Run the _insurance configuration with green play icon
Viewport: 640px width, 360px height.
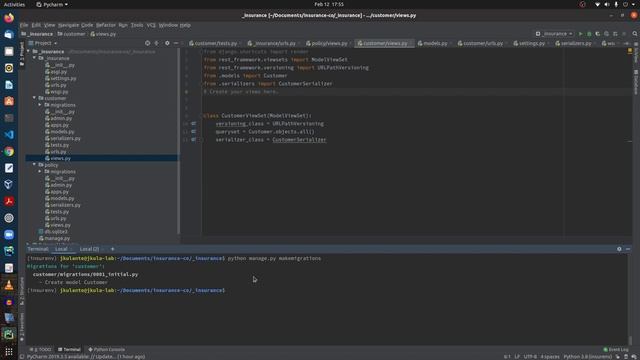[580, 34]
